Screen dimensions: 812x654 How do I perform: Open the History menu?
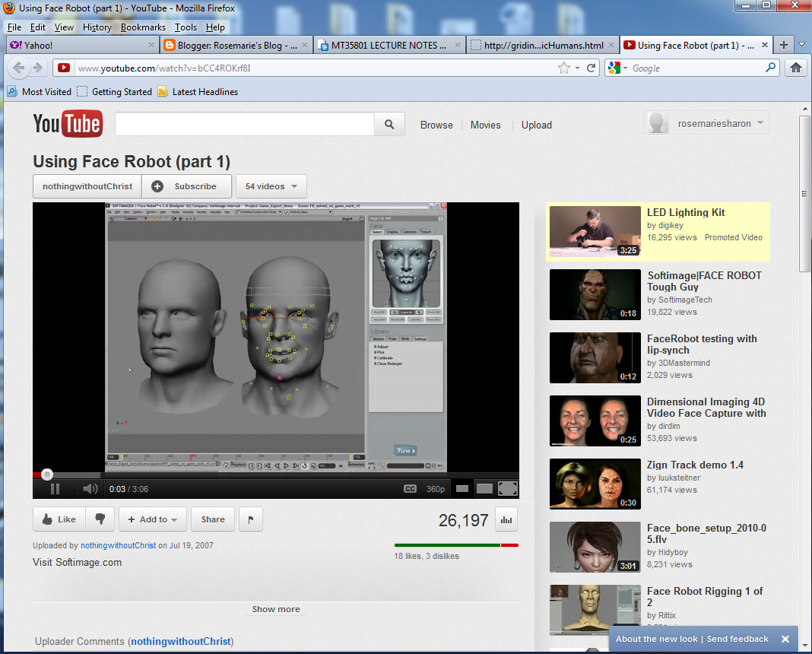pyautogui.click(x=97, y=27)
